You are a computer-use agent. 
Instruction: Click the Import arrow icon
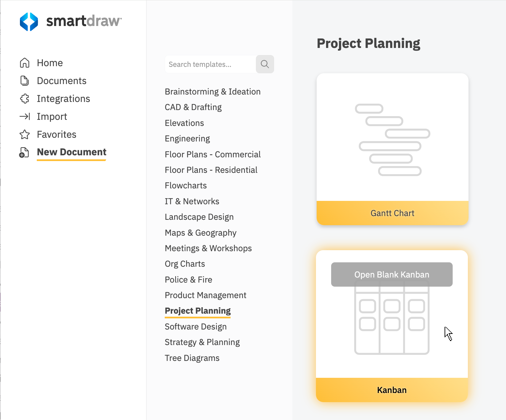(25, 116)
